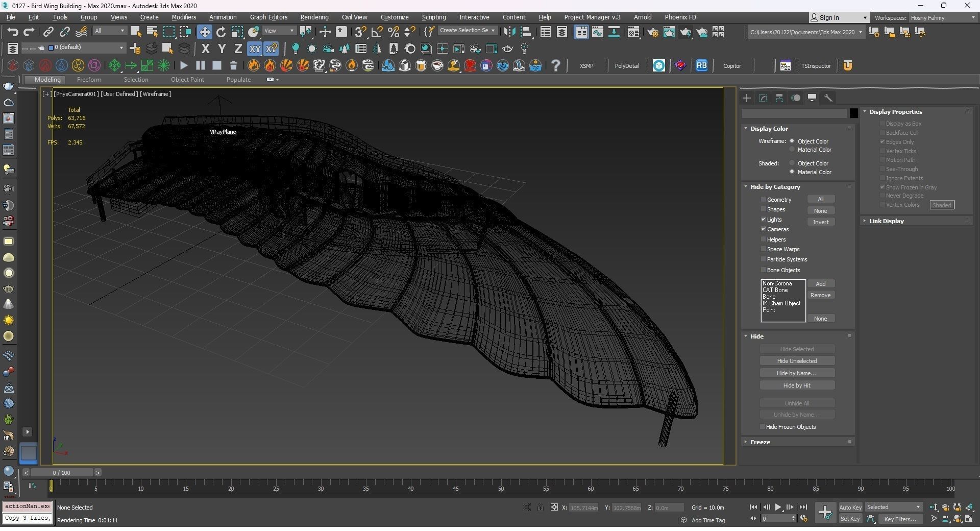Open the Phoenix FD menu

680,17
